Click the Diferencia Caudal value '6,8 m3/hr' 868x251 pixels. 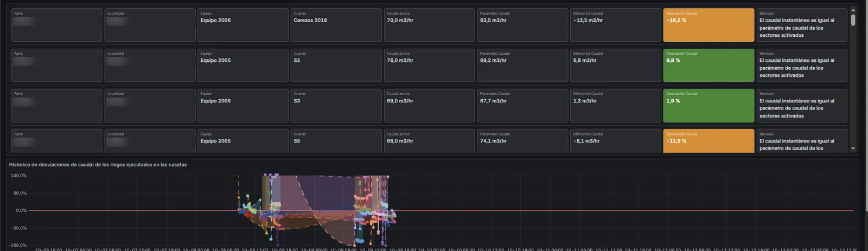click(x=585, y=61)
